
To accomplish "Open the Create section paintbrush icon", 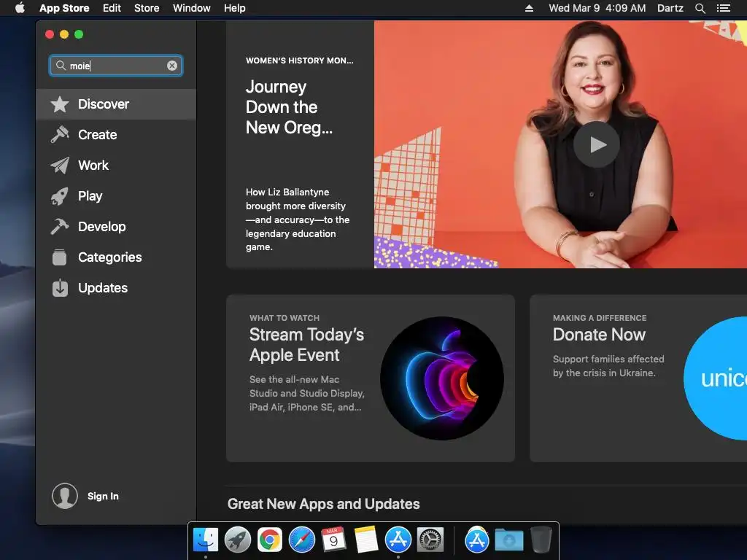I will pos(60,135).
